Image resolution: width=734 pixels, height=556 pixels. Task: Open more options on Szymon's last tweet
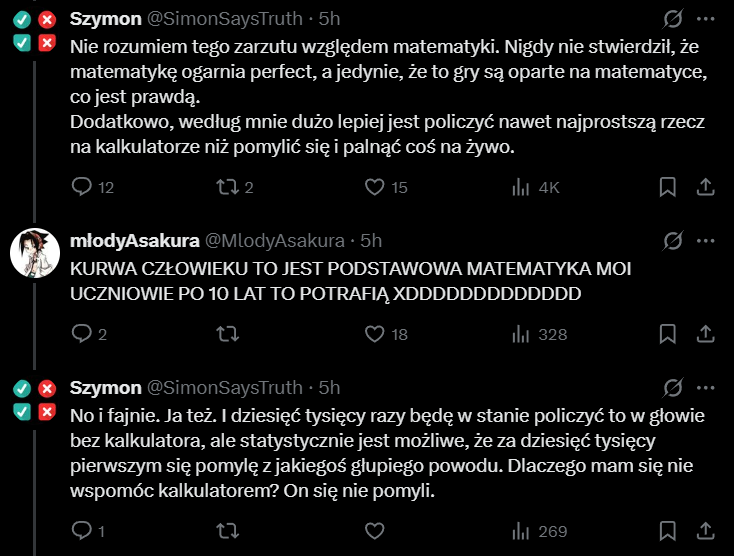coord(706,387)
